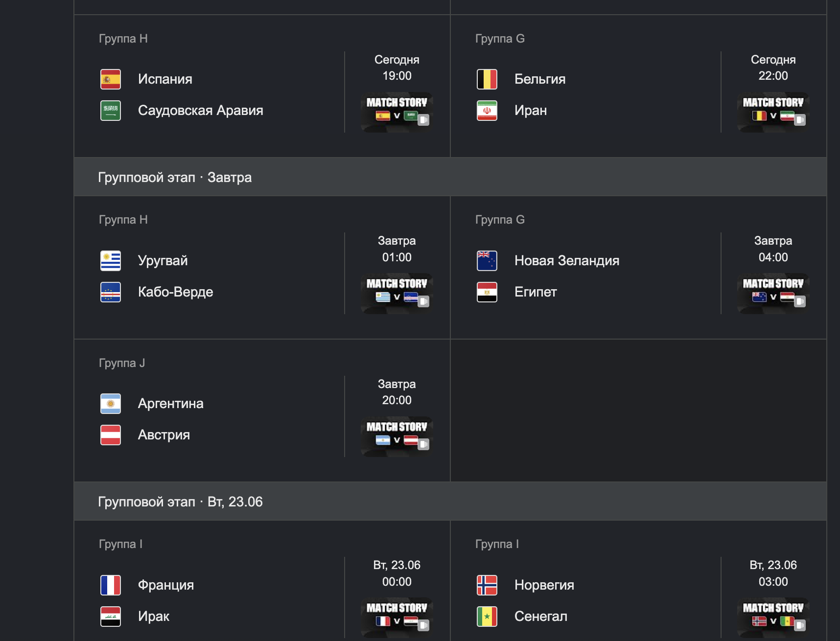
Task: Open the Кабо-Верде team link
Action: 176,292
